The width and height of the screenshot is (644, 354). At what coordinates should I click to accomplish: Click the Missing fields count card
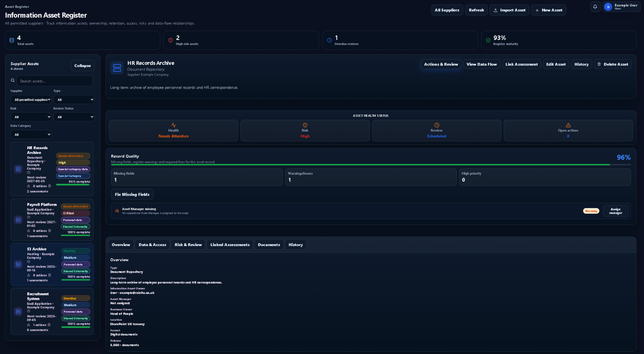[197, 177]
